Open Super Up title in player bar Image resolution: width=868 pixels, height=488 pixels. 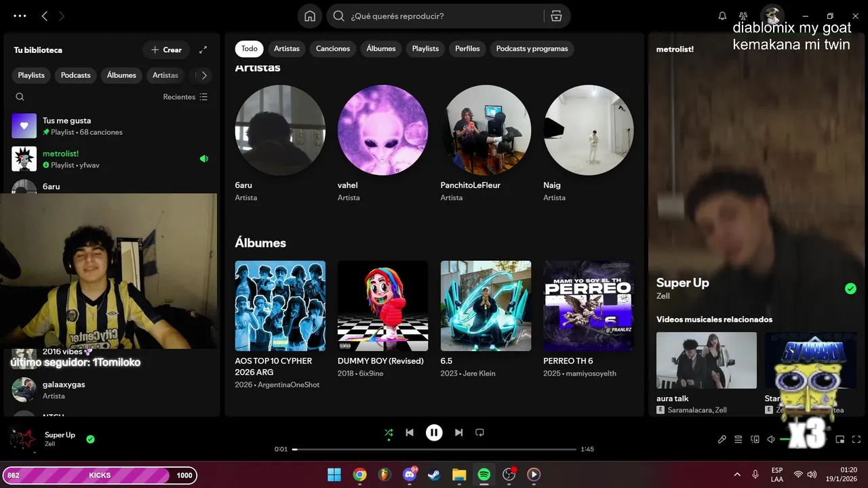point(60,435)
